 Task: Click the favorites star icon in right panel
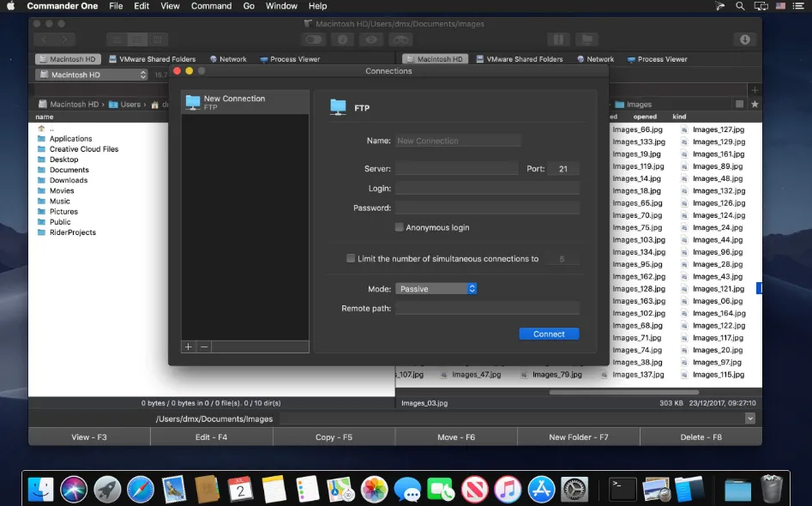pyautogui.click(x=755, y=104)
